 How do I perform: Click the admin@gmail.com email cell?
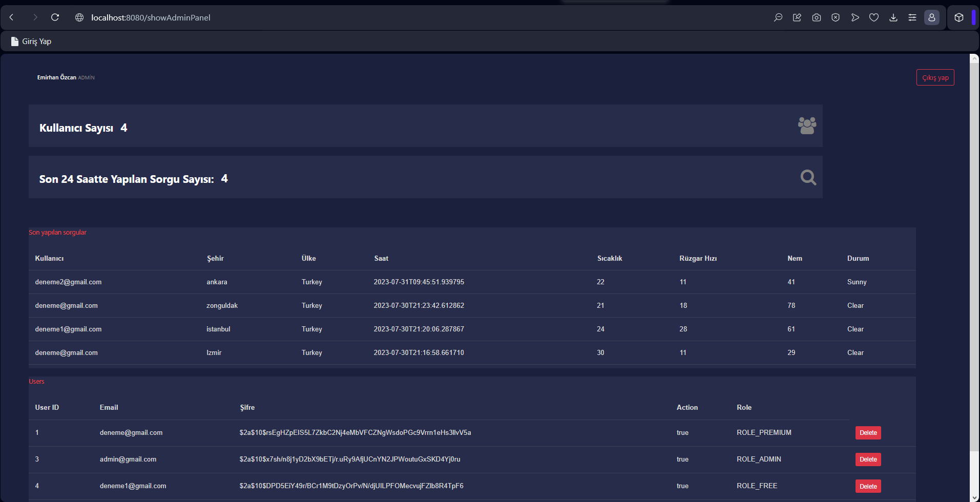[128, 459]
